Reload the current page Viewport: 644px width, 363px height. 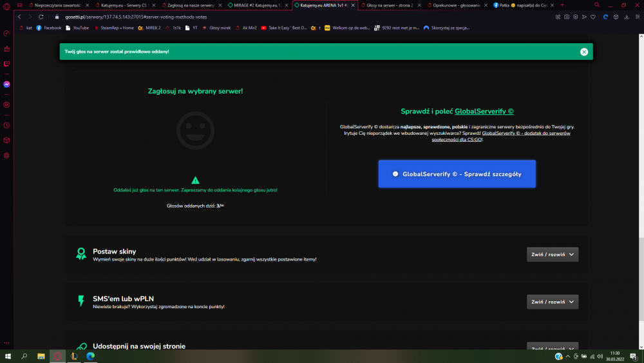pos(41,17)
